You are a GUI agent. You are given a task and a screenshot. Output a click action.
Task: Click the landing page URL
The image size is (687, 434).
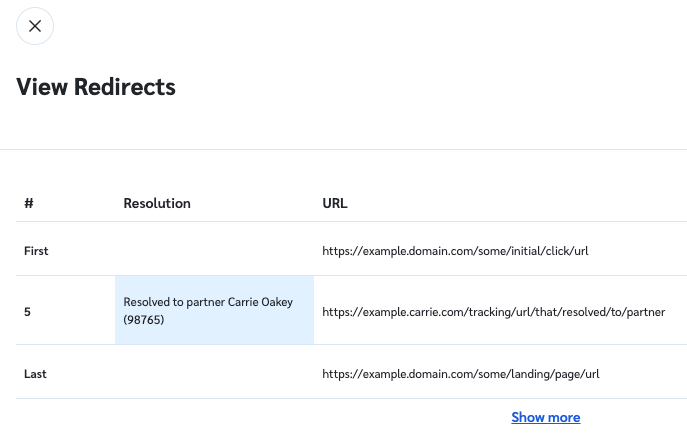(x=460, y=374)
